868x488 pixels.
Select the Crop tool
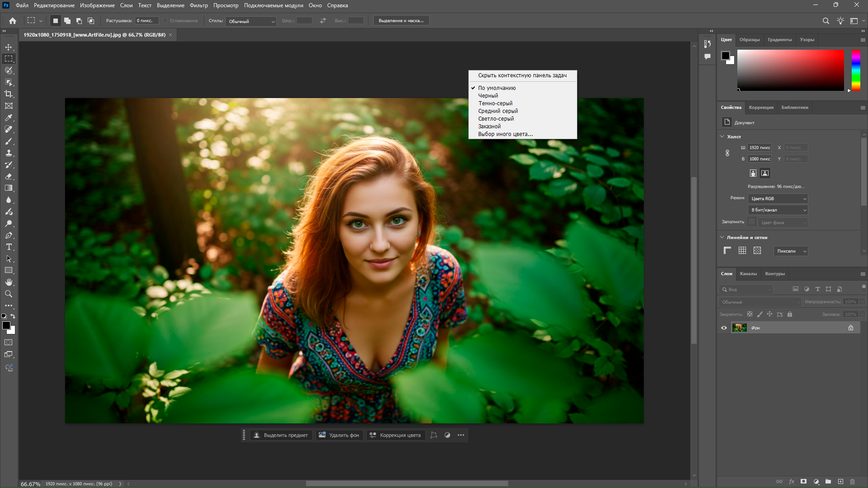point(9,94)
